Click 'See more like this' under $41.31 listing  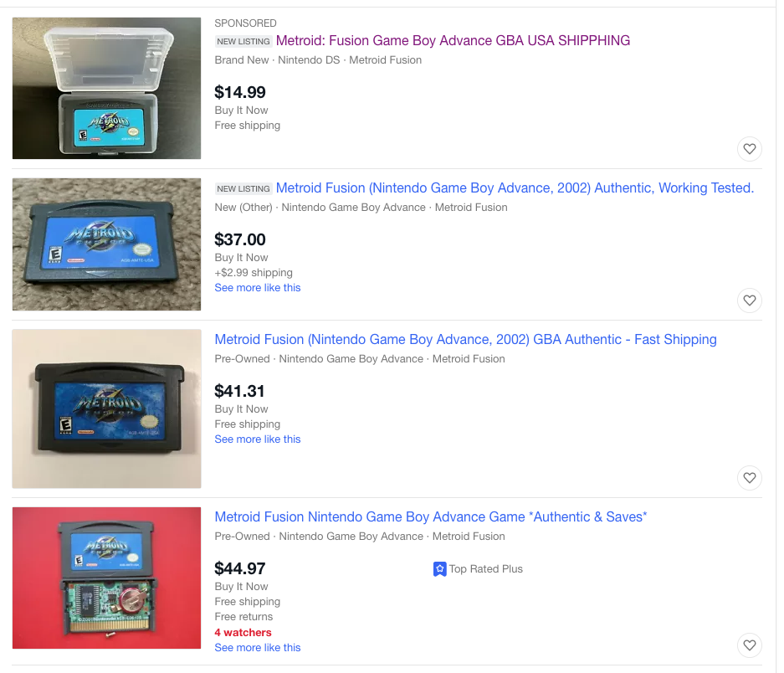pyautogui.click(x=258, y=439)
